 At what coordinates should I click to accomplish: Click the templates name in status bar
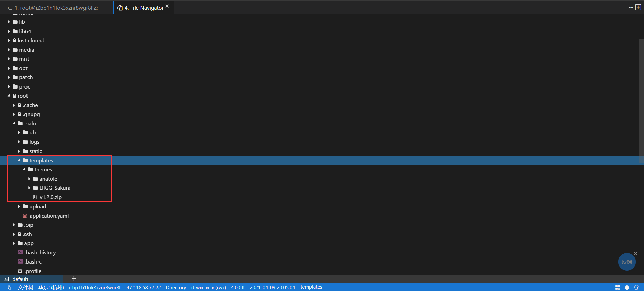311,287
